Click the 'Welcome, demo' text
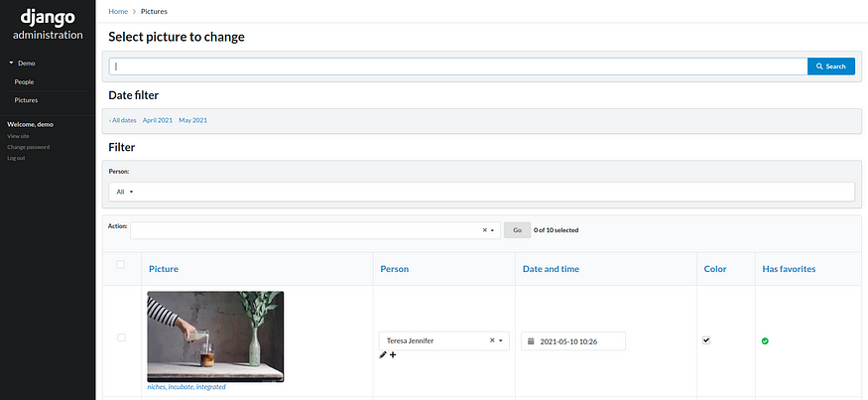This screenshot has width=868, height=400. click(31, 125)
